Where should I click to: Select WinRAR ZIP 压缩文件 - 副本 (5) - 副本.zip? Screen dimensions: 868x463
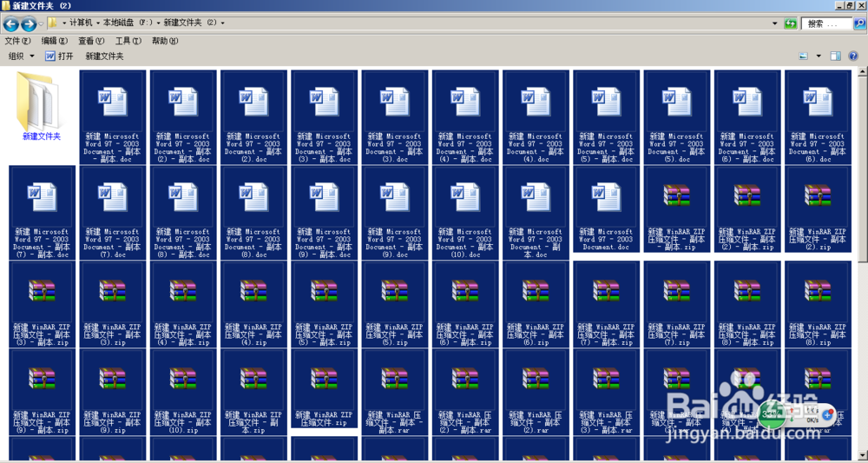point(325,304)
